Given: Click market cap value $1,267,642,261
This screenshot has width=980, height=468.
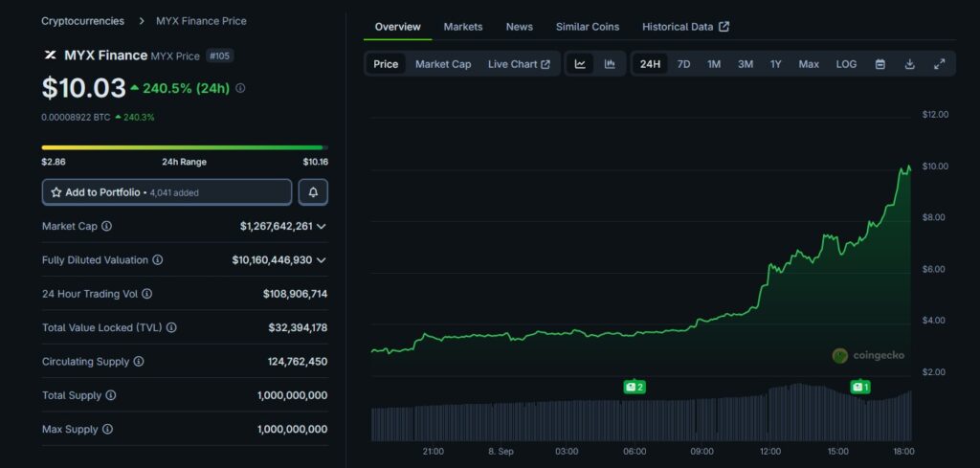Looking at the screenshot, I should tap(277, 226).
